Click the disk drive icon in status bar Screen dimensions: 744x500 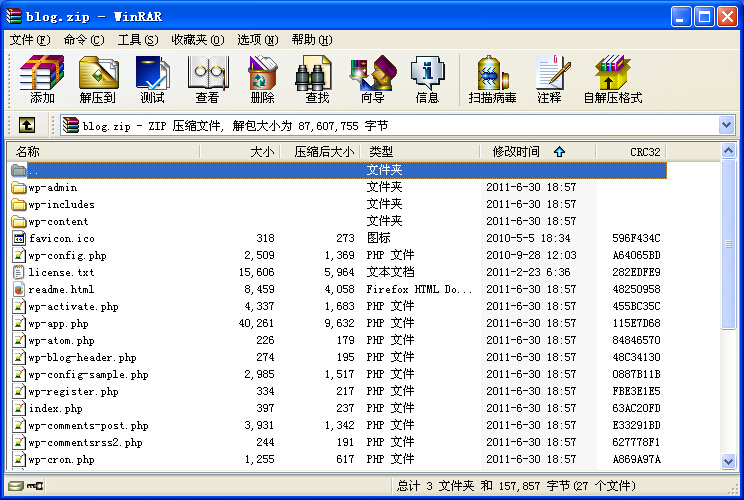(x=15, y=486)
